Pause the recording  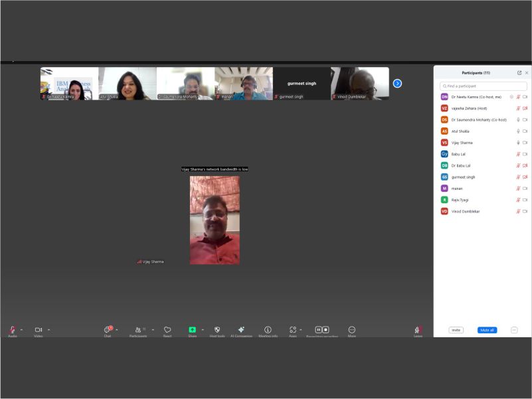(318, 330)
